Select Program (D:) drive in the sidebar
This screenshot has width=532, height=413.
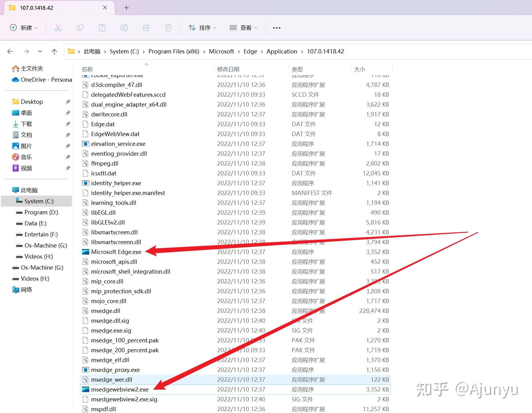tap(37, 212)
